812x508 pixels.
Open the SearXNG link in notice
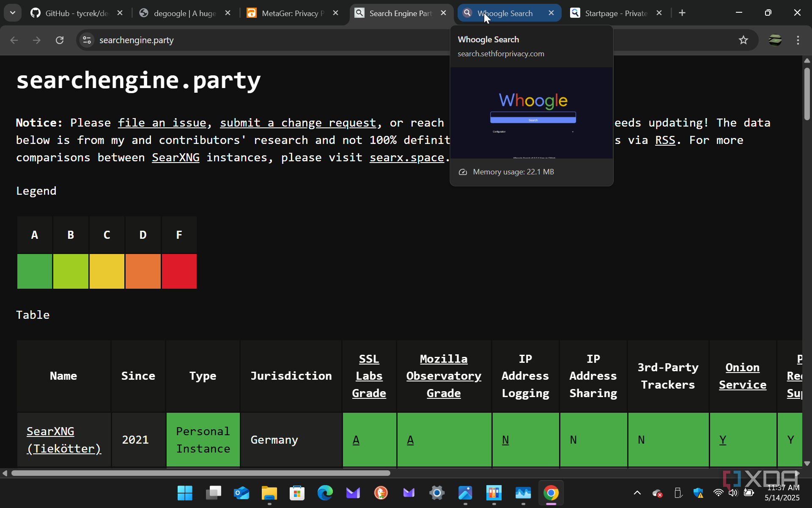pyautogui.click(x=176, y=157)
